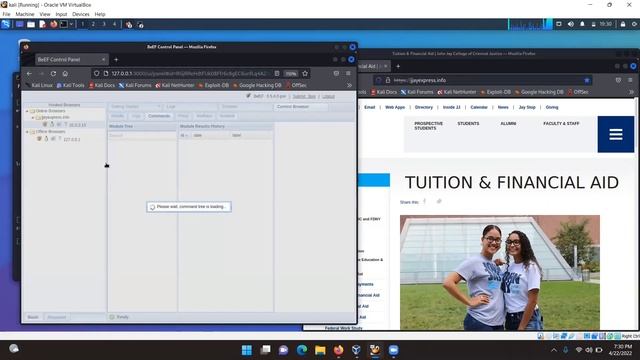The height and width of the screenshot is (360, 640).
Task: Open Exploit-DB bookmark in BeEF window
Action: (x=213, y=85)
